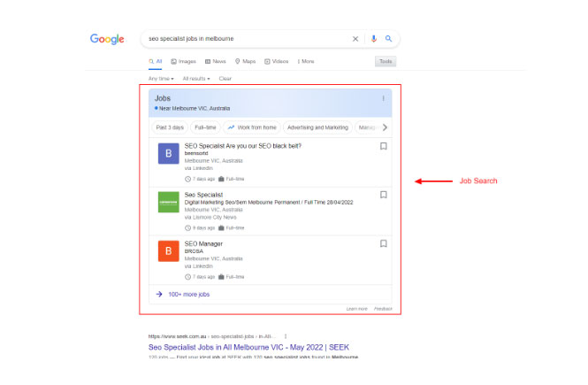This screenshot has width=588, height=385.
Task: Click the Jobs panel heading
Action: (x=163, y=98)
